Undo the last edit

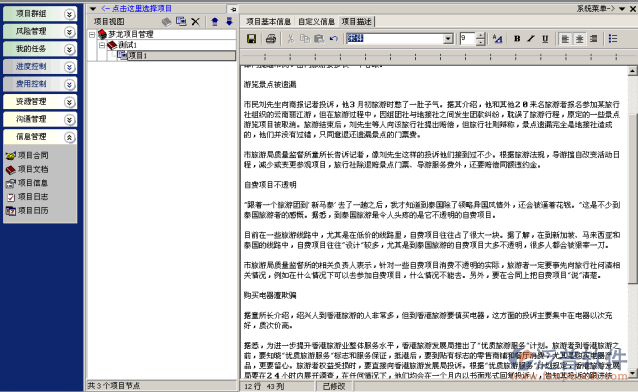(x=334, y=39)
